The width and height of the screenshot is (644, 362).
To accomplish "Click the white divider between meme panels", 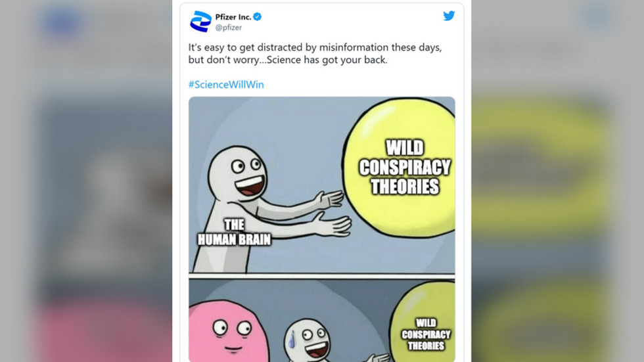I will (x=321, y=276).
